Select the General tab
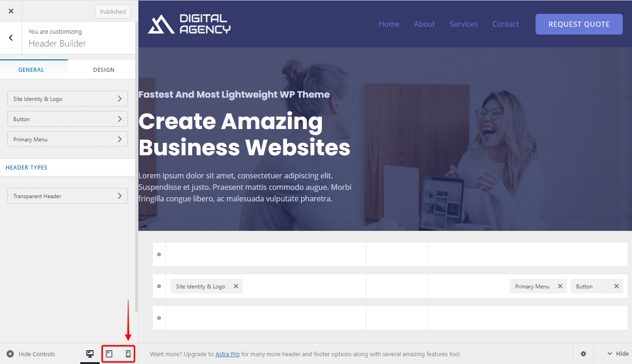The height and width of the screenshot is (364, 632). point(31,70)
